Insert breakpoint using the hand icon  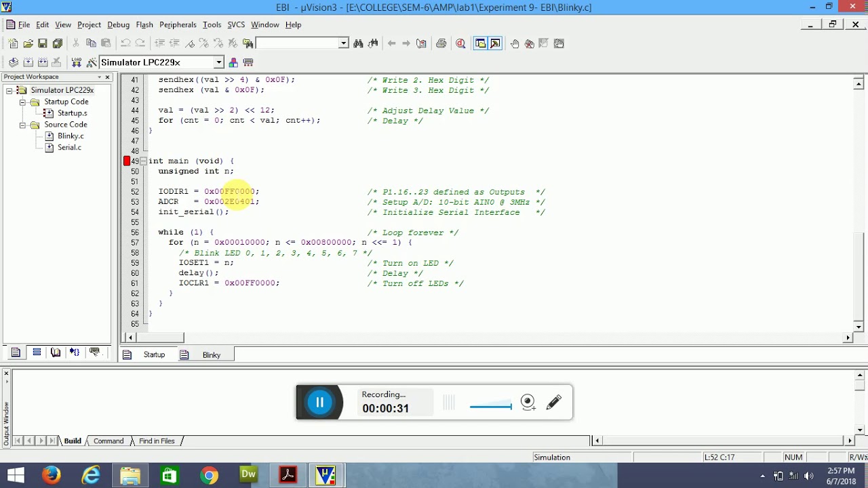coord(515,43)
